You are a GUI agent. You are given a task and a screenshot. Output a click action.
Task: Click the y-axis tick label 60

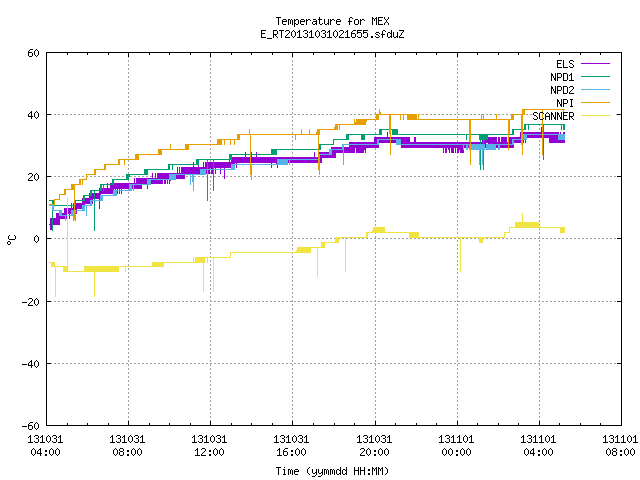point(33,53)
